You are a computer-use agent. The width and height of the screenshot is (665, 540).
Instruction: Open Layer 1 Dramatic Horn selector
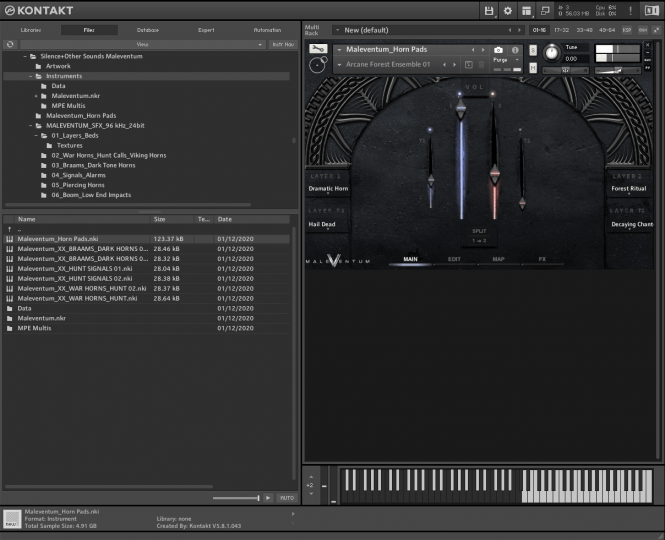328,189
